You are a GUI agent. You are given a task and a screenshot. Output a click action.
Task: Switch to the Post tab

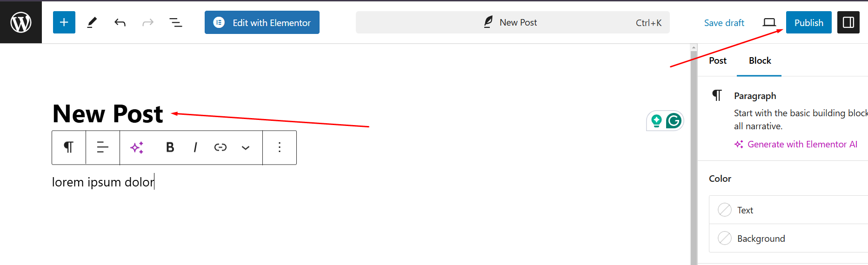[x=718, y=60]
